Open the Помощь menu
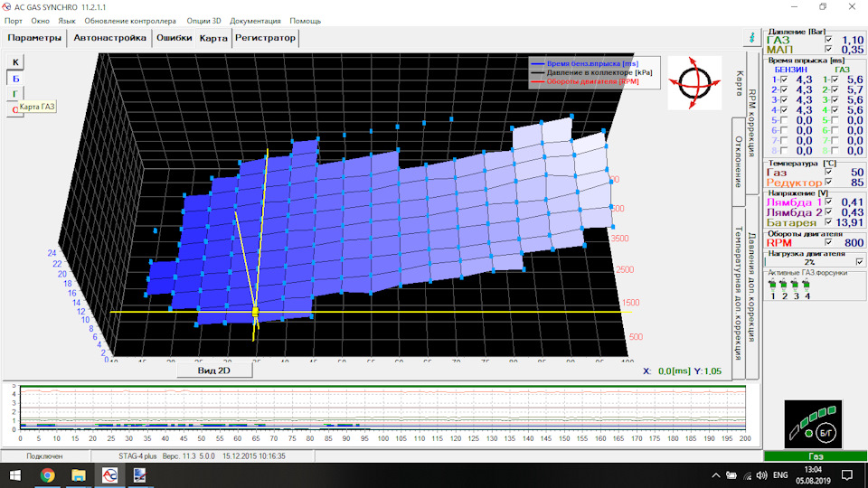 click(305, 21)
